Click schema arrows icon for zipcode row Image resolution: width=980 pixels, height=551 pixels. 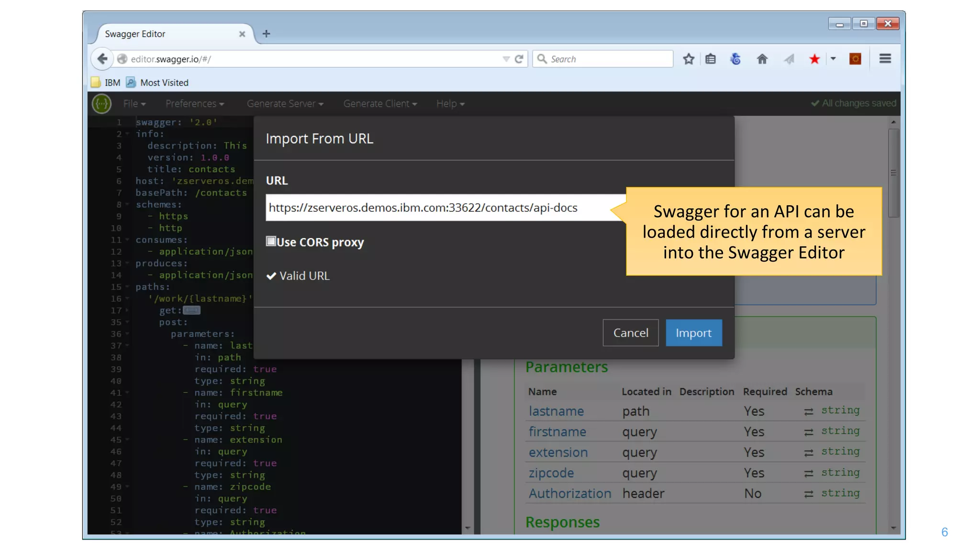(x=809, y=473)
